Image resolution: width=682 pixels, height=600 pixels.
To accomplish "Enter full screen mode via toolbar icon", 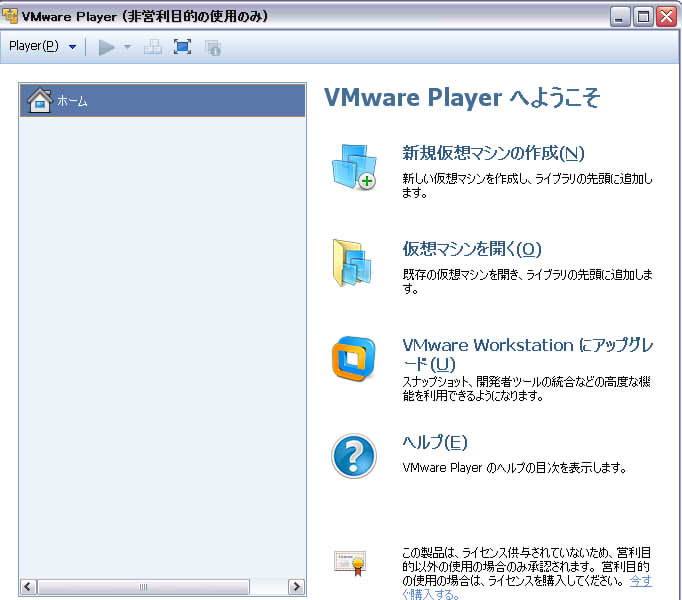I will 182,47.
